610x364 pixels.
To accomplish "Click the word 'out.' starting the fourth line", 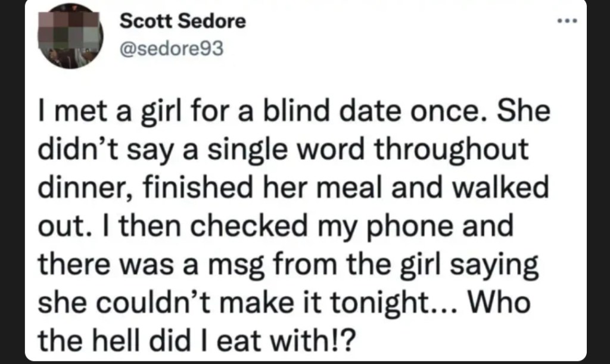I will (61, 226).
